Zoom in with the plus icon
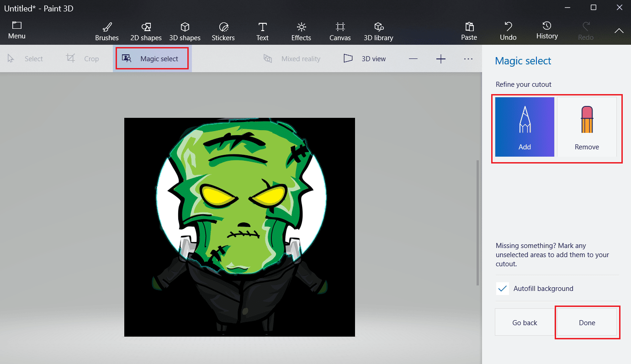631x364 pixels. pyautogui.click(x=441, y=58)
